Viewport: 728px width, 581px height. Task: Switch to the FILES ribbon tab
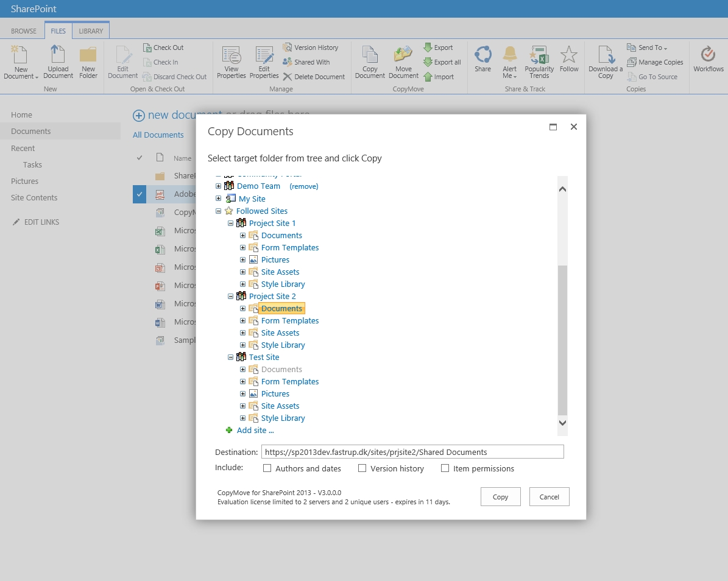coord(58,31)
